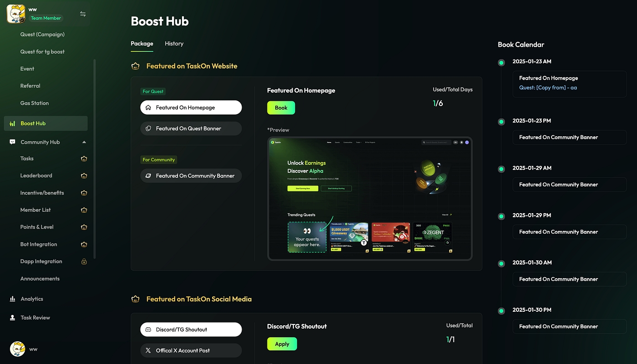
Task: Select Featured On Community Banner option
Action: 191,176
